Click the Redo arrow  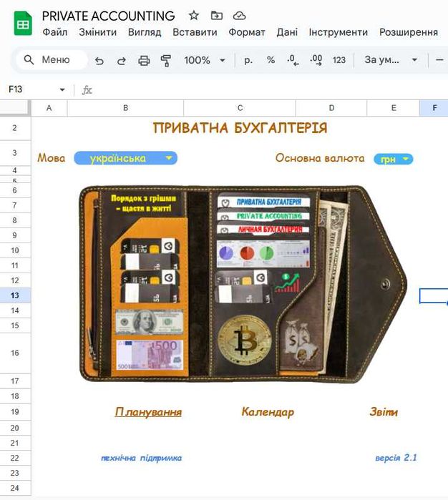(121, 60)
